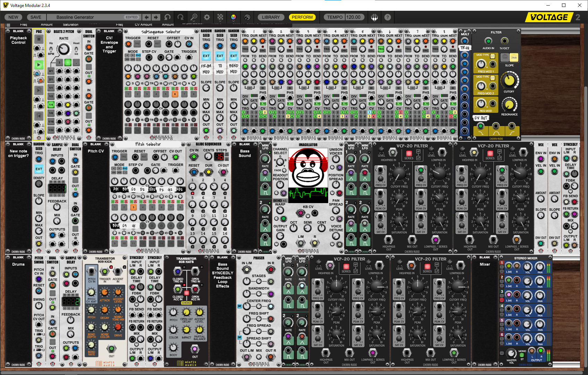Click the 3 triplet button on Beats 2 Pitch
588x375 pixels.
[x=59, y=62]
